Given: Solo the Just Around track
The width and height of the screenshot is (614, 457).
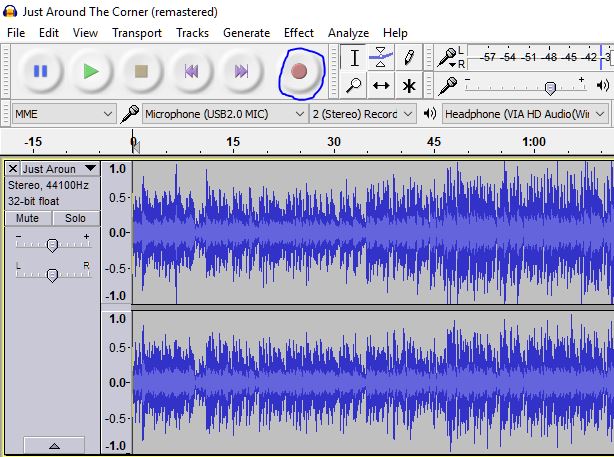Looking at the screenshot, I should click(75, 218).
